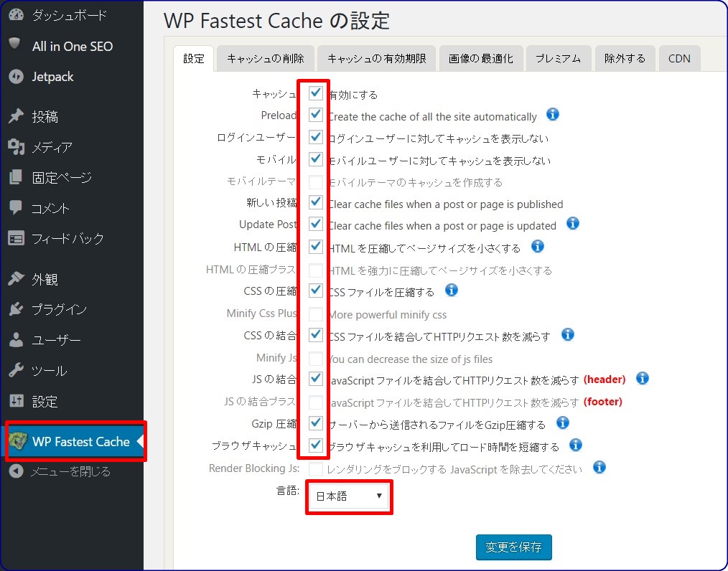Screen dimensions: 728x571
Task: Click the info icon on the HTMLの圧縮 row
Action: click(538, 246)
